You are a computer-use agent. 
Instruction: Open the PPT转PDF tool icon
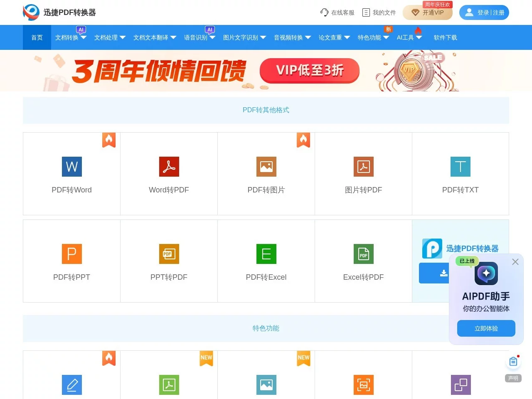tap(169, 254)
